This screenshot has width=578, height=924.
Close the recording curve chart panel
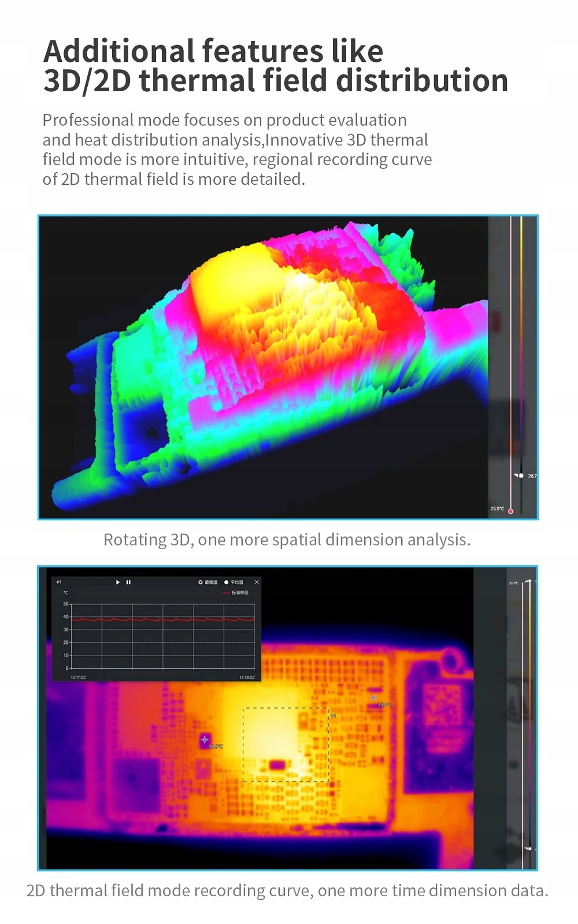pyautogui.click(x=257, y=582)
